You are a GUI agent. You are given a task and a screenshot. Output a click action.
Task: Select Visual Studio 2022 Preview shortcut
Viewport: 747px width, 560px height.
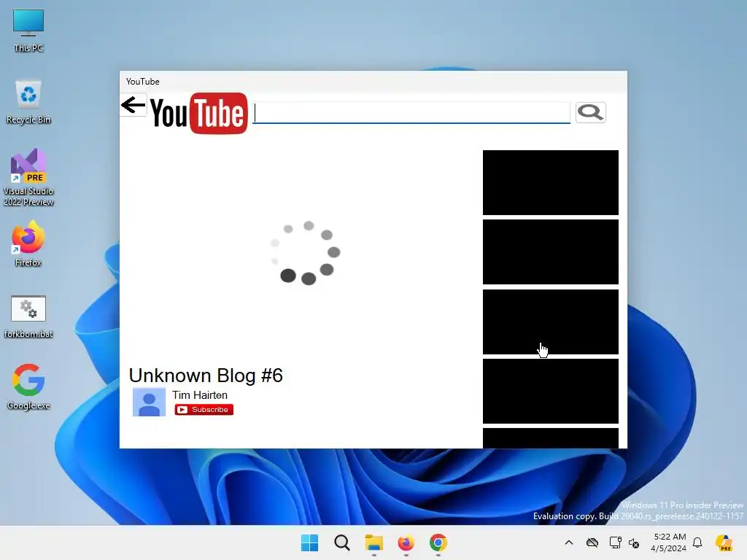point(28,177)
